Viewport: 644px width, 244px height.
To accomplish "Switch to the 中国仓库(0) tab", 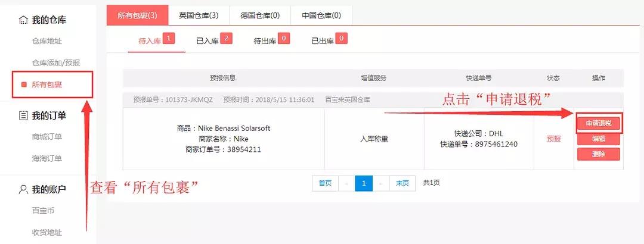I will (x=321, y=15).
